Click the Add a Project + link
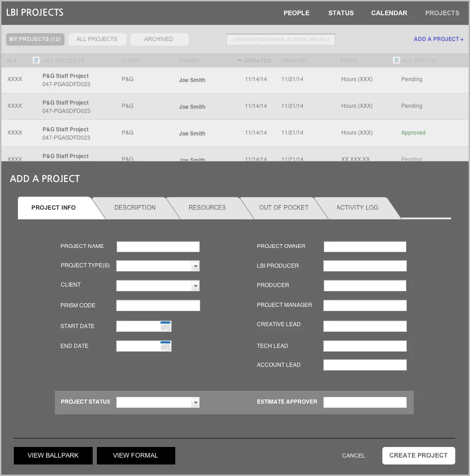The image size is (470, 476). coord(438,39)
